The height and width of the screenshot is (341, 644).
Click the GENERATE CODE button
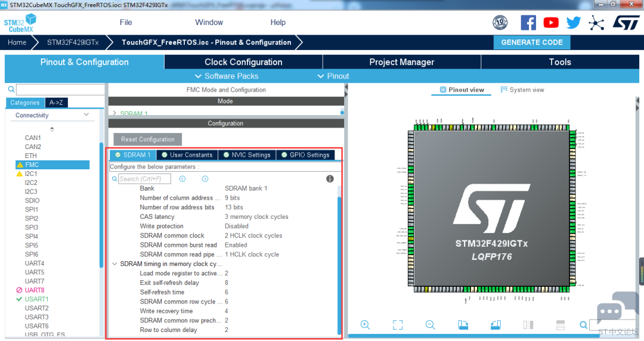532,42
